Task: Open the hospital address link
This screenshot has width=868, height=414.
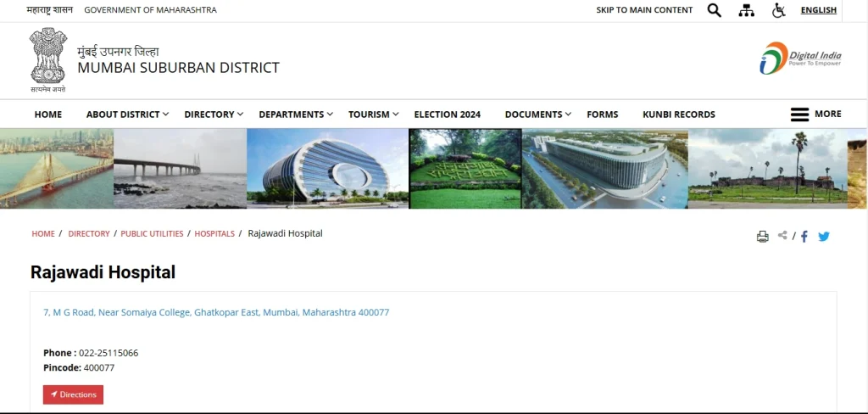Action: (216, 312)
